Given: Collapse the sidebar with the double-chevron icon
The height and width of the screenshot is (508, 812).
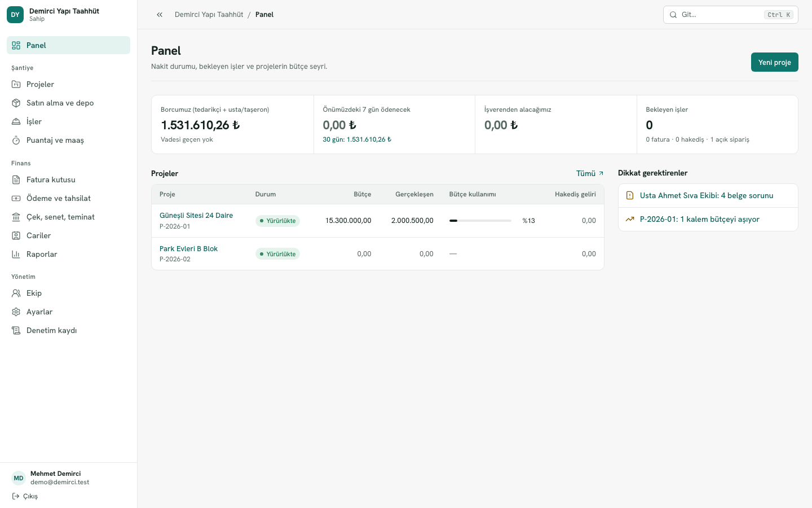Looking at the screenshot, I should [x=160, y=15].
